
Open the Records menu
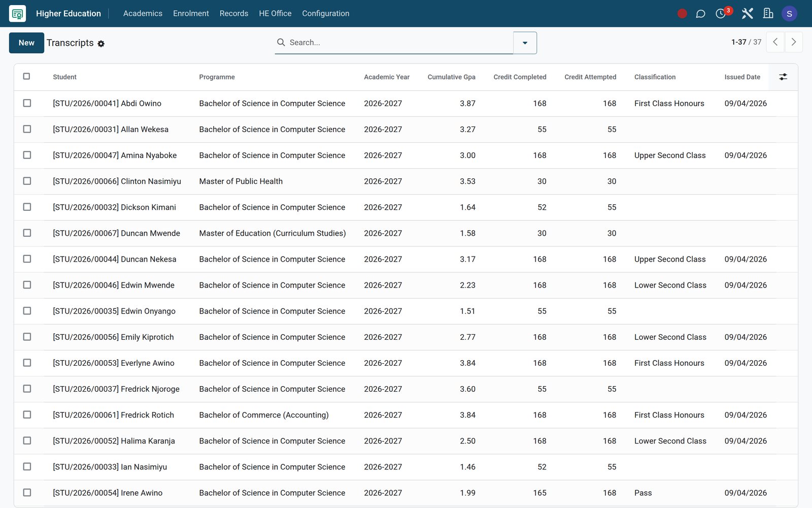234,14
